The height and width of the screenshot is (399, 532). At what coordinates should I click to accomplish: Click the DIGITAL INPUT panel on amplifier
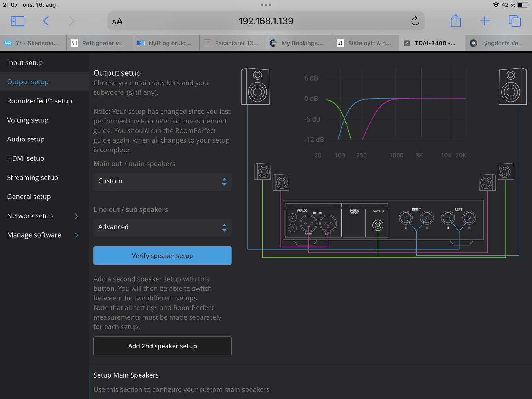(x=354, y=223)
